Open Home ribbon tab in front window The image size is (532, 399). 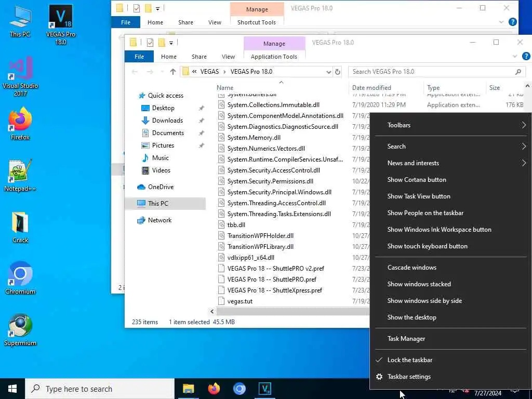pos(169,57)
